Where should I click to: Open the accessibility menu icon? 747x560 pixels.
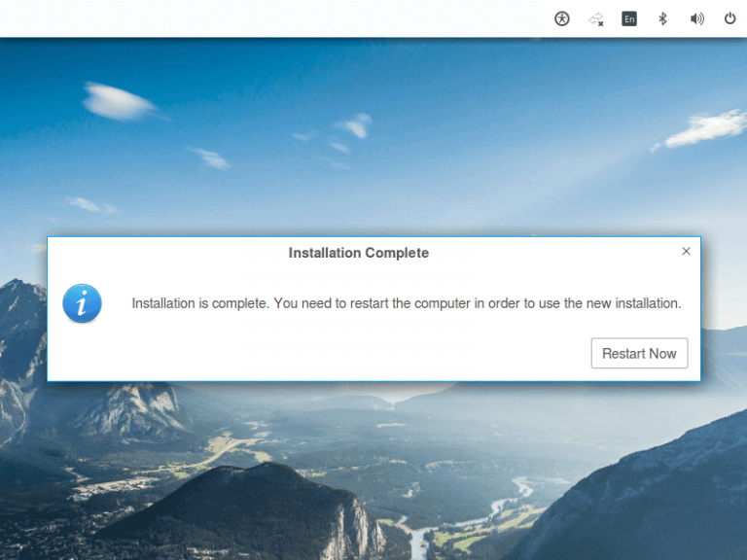[562, 19]
